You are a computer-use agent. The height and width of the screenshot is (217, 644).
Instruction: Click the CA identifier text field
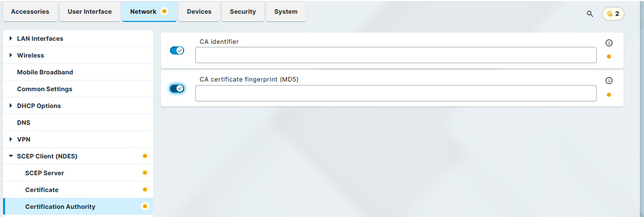[396, 55]
